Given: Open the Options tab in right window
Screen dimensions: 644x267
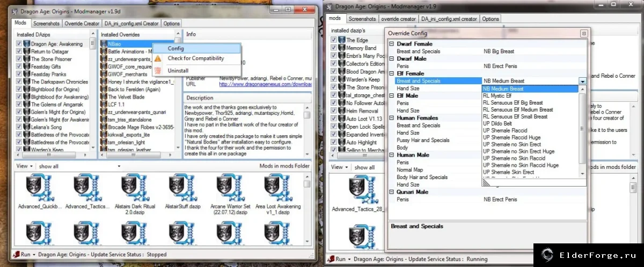Looking at the screenshot, I should click(491, 19).
